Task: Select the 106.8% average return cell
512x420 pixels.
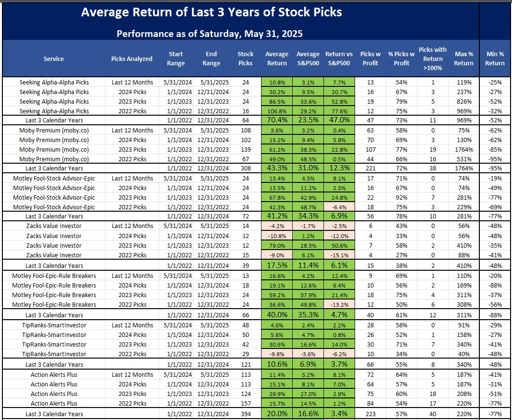Action: (276, 111)
